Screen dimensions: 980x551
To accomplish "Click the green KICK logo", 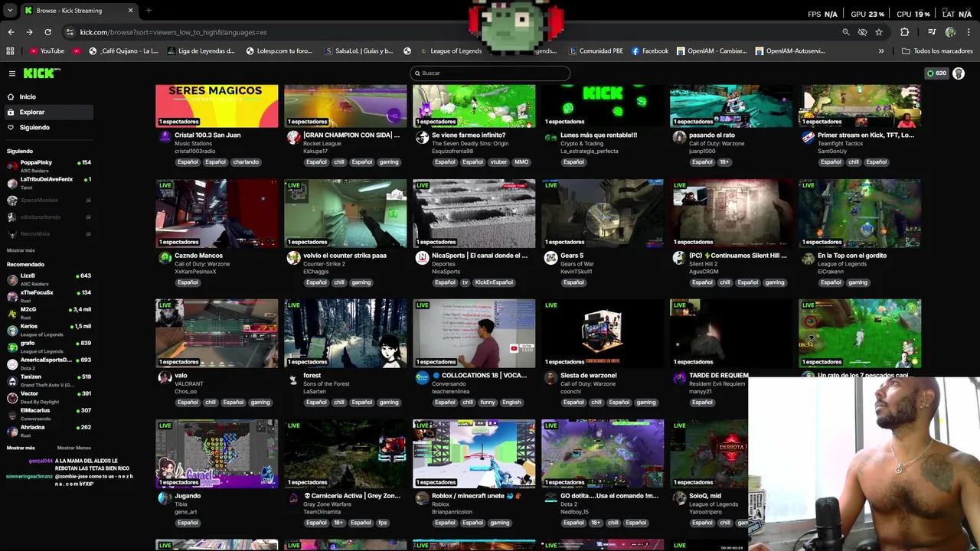I will click(40, 73).
